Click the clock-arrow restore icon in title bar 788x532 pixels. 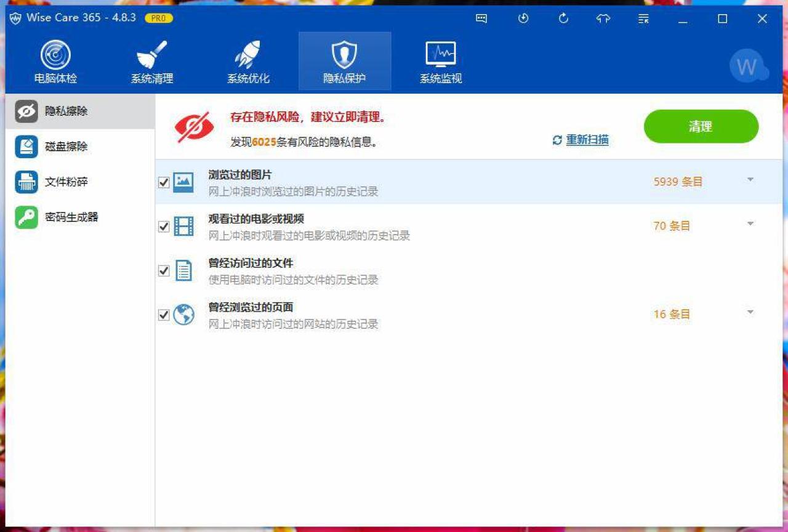[523, 18]
